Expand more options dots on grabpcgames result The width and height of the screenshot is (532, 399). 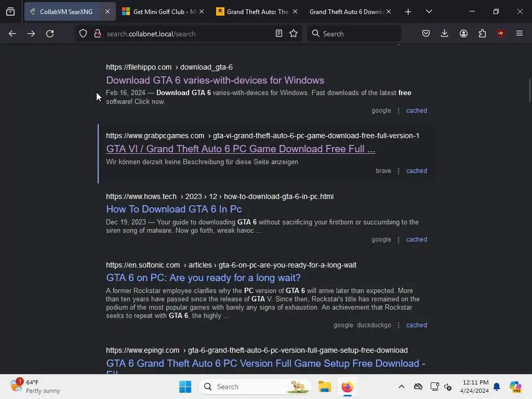click(398, 171)
